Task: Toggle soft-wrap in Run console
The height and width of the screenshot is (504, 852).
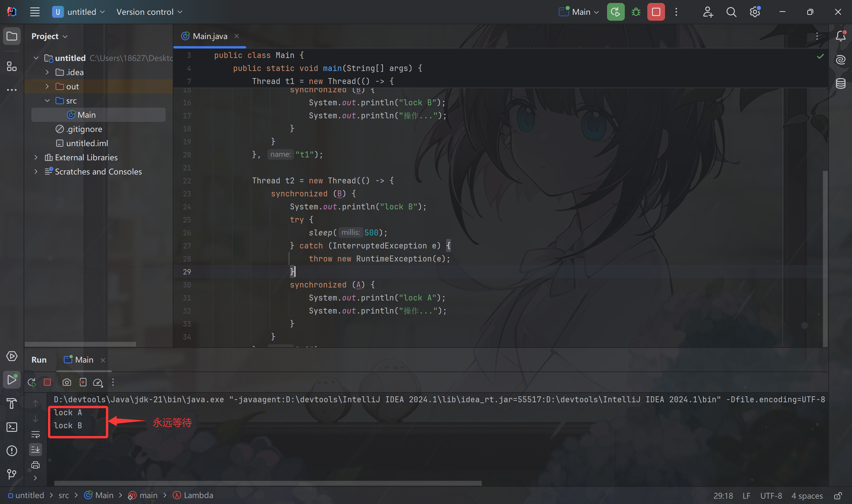Action: [x=35, y=435]
